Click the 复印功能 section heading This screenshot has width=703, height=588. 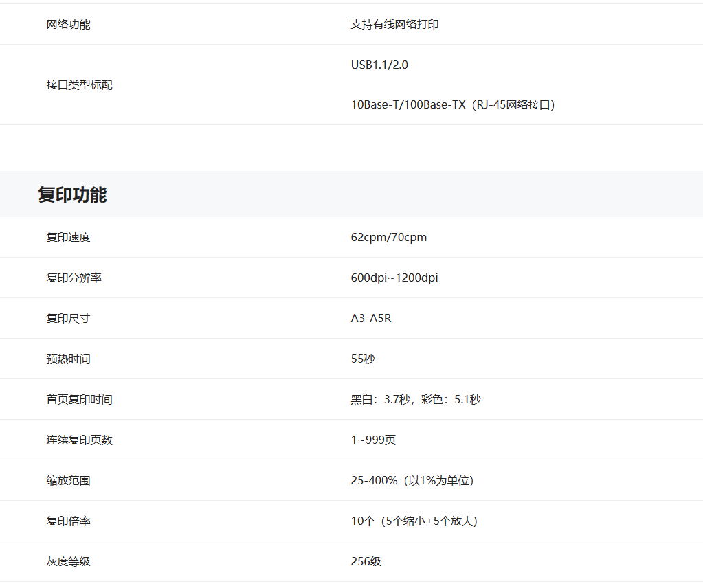click(72, 194)
